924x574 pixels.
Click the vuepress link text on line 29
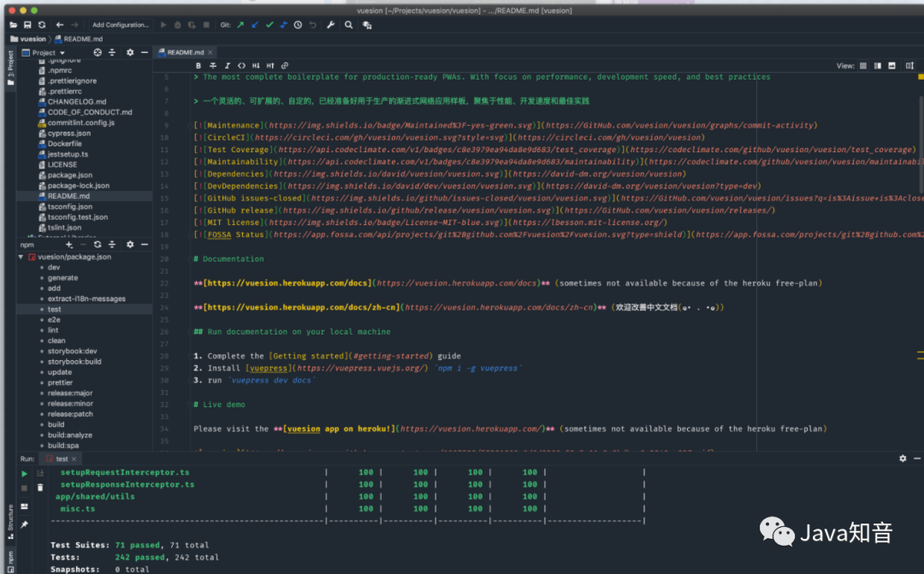point(268,369)
